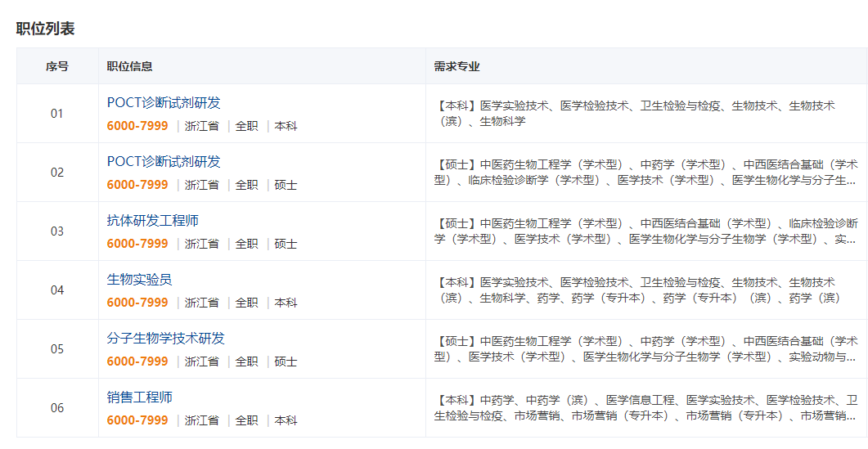Click the 需求专业 column header
868x449 pixels.
(456, 66)
